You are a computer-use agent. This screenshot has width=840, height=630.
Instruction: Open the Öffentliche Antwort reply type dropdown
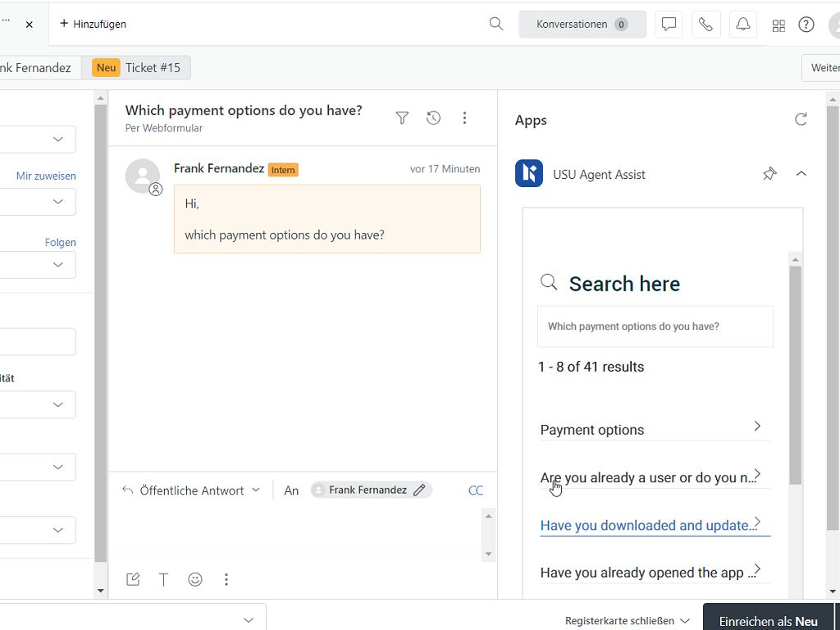pos(191,491)
